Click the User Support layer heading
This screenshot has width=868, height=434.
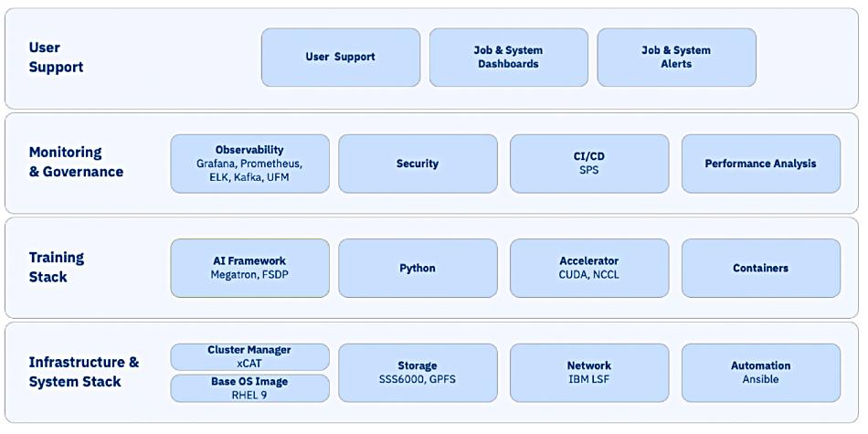click(x=56, y=58)
